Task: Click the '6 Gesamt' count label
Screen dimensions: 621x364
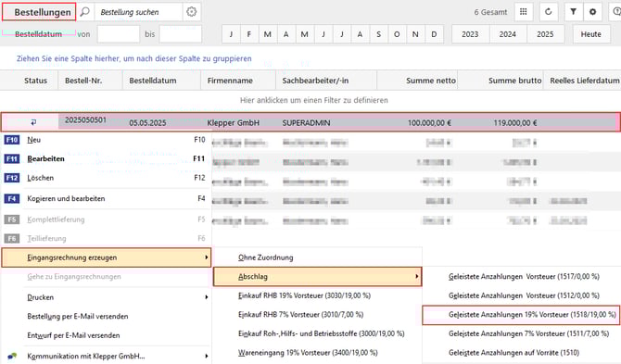Action: click(x=490, y=12)
